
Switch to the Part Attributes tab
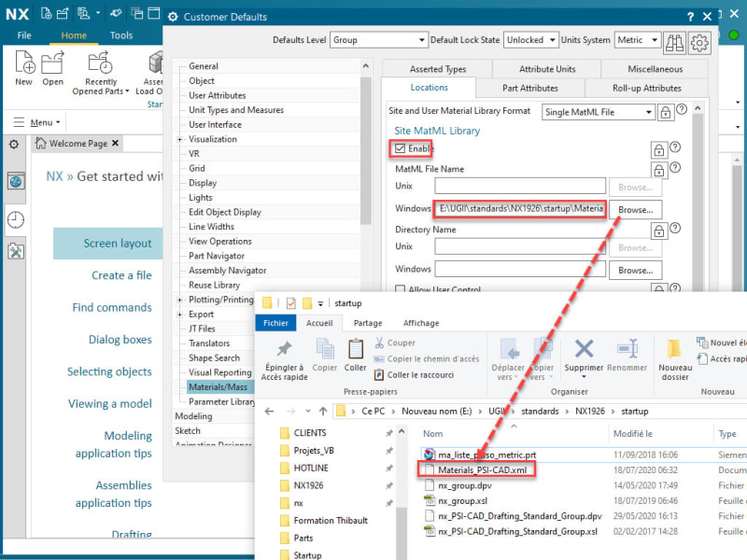[529, 88]
